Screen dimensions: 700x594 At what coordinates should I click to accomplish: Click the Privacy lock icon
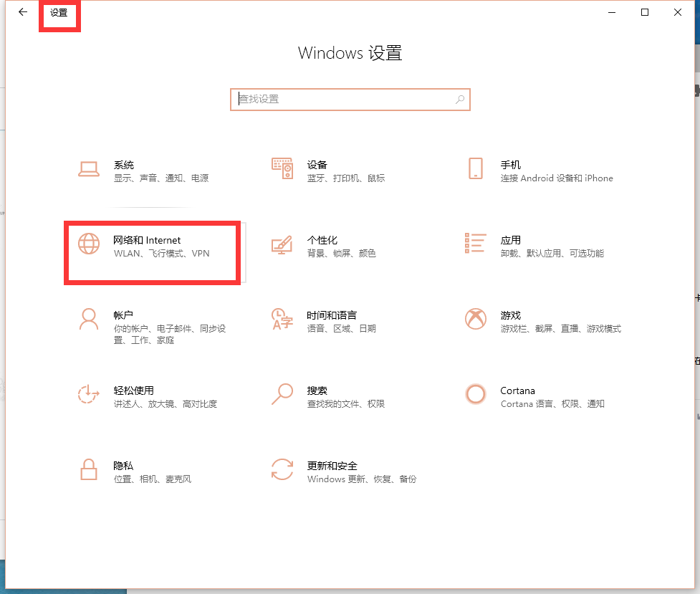click(x=89, y=469)
